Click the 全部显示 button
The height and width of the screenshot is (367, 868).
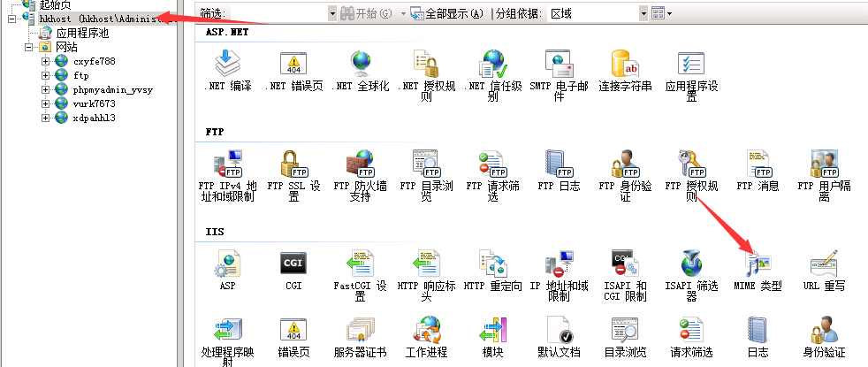click(x=446, y=14)
